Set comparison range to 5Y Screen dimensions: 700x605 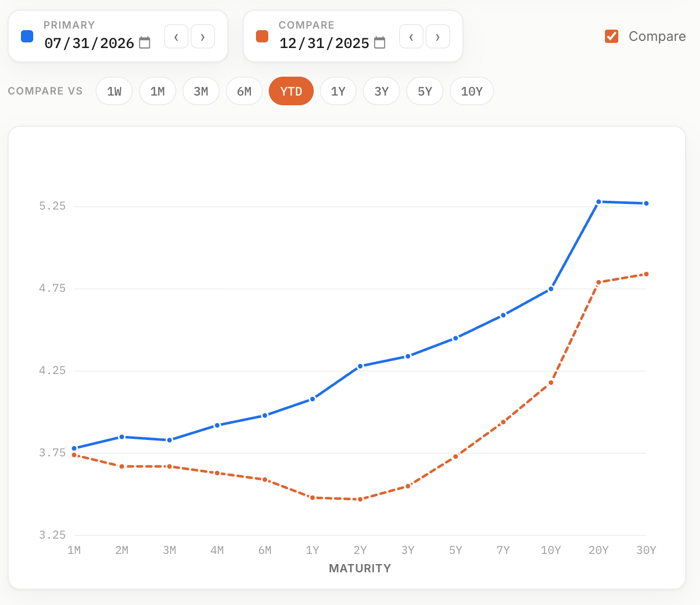pos(425,91)
